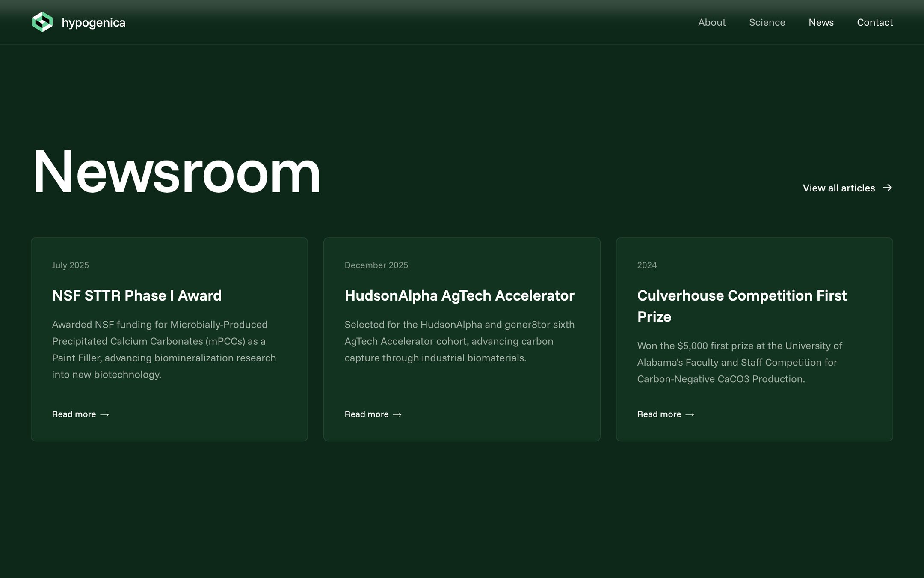The image size is (924, 578).
Task: Click Read more on Culverhouse card
Action: (x=666, y=414)
